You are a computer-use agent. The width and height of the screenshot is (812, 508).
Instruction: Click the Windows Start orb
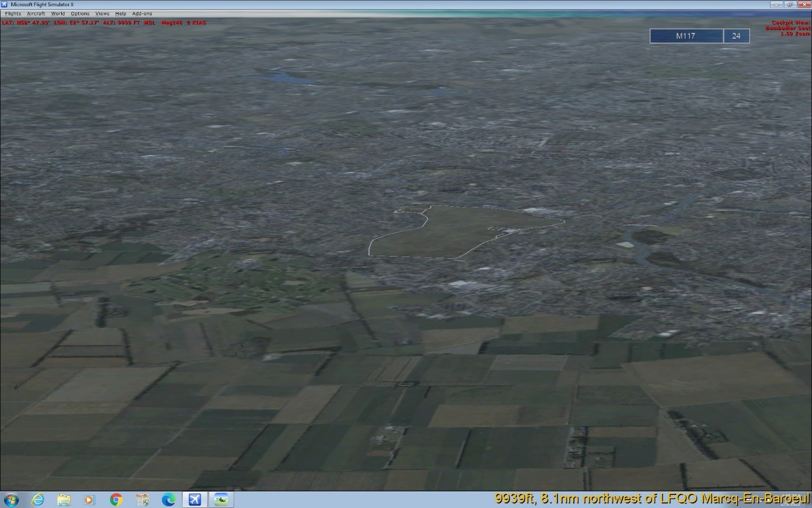pyautogui.click(x=11, y=499)
